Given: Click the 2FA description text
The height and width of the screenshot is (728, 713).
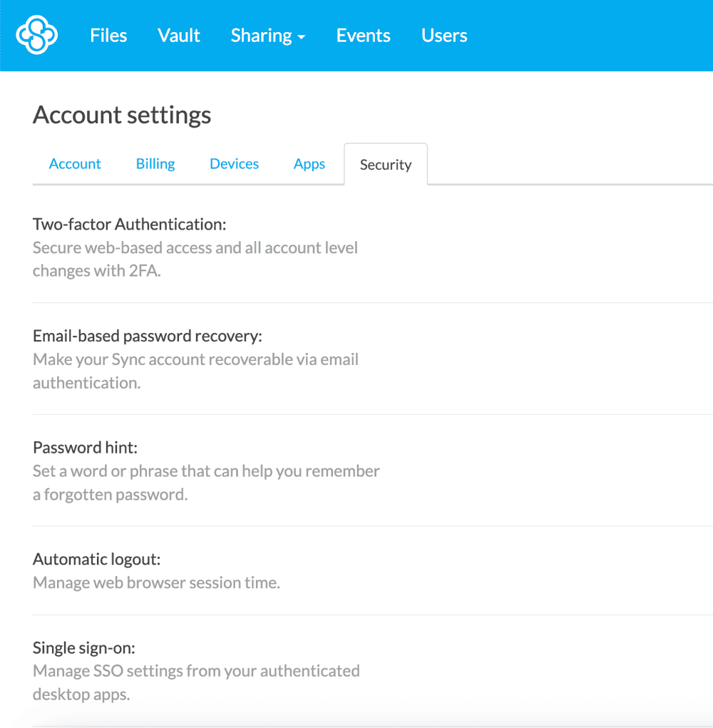Looking at the screenshot, I should tap(195, 259).
